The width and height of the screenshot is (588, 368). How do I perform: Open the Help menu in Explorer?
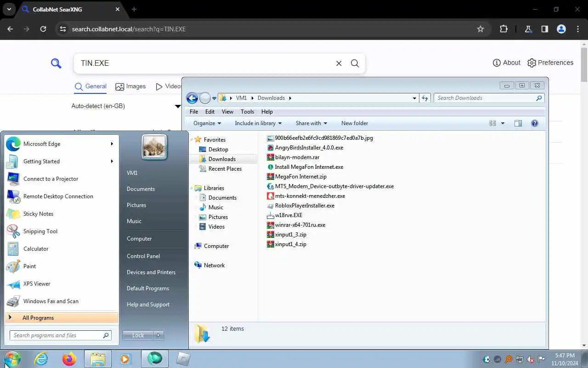point(267,112)
